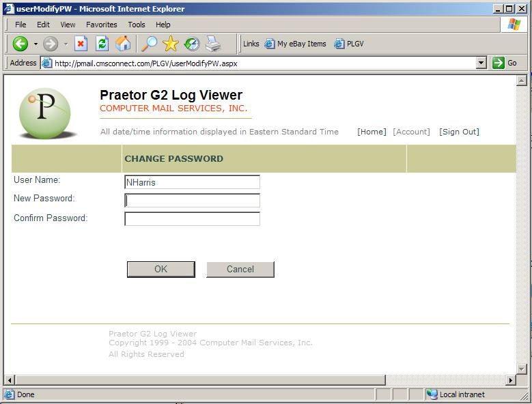Refresh the page with green arrows icon
This screenshot has width=532, height=404.
point(102,44)
